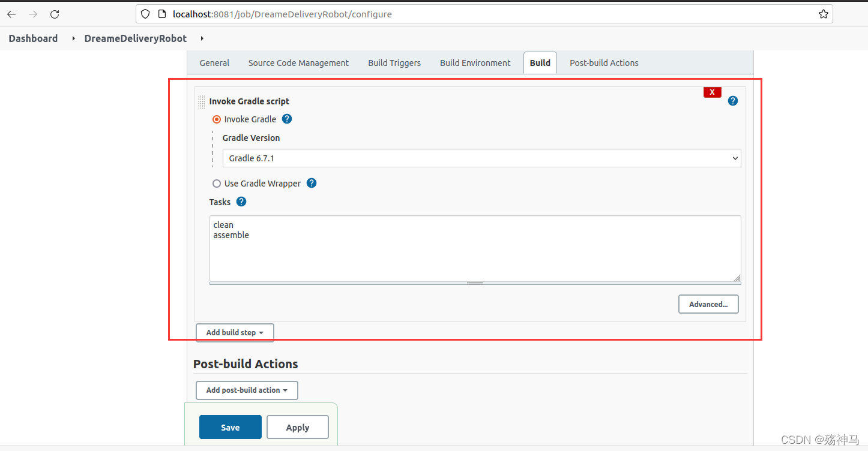This screenshot has width=868, height=451.
Task: Click the build step drag handle
Action: coord(201,103)
